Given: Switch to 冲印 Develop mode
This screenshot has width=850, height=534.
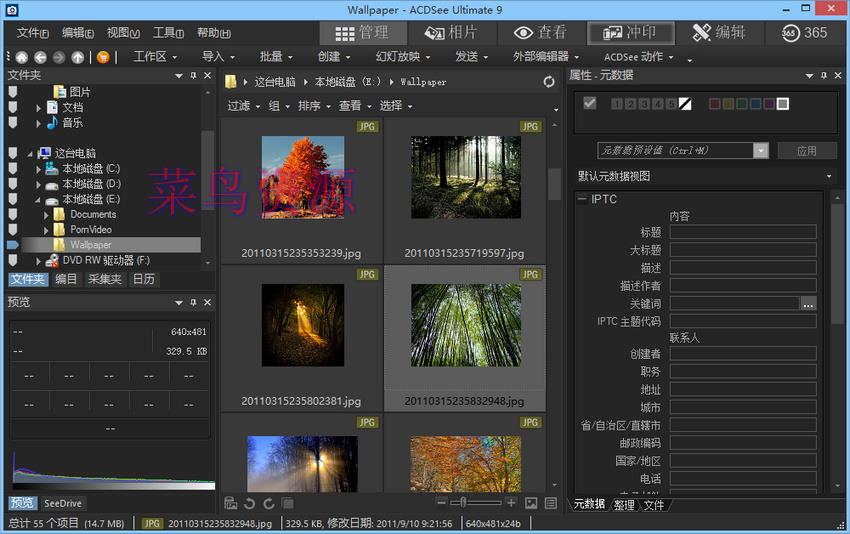Looking at the screenshot, I should (630, 33).
